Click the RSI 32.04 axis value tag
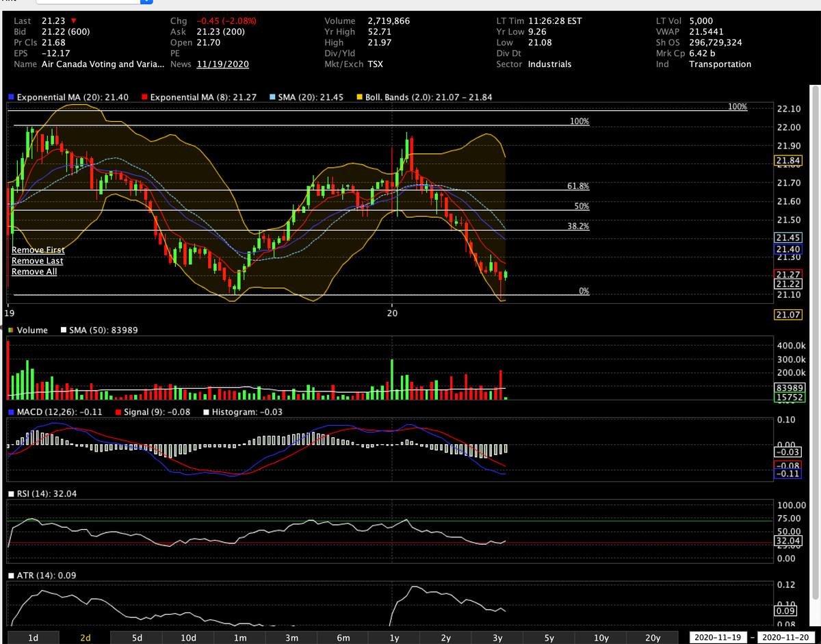The height and width of the screenshot is (644, 821). [x=789, y=541]
